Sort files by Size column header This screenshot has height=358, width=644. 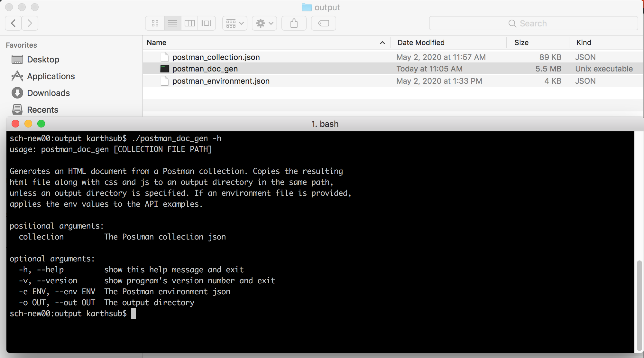[521, 42]
